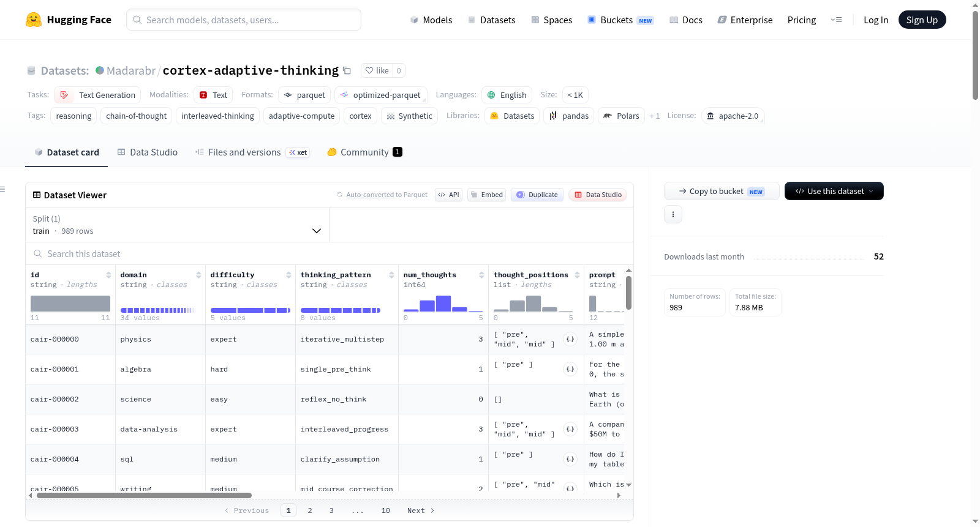Screen dimensions: 980x527
Task: Sort by the difficulty column icon
Action: coord(288,275)
